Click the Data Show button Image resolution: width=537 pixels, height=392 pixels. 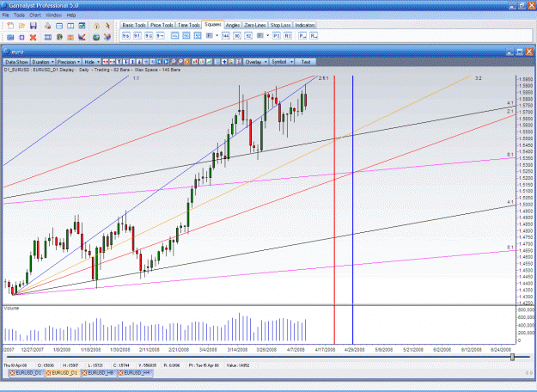[x=16, y=62]
